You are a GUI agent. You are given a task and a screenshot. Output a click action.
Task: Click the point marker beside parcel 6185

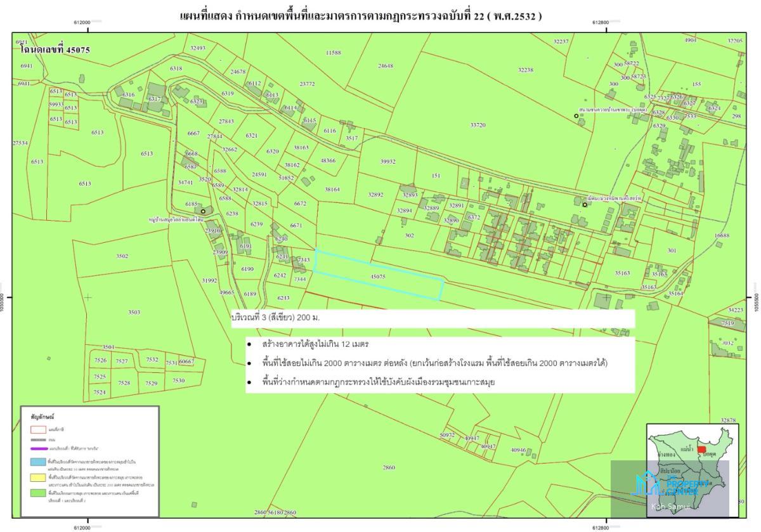click(x=203, y=211)
